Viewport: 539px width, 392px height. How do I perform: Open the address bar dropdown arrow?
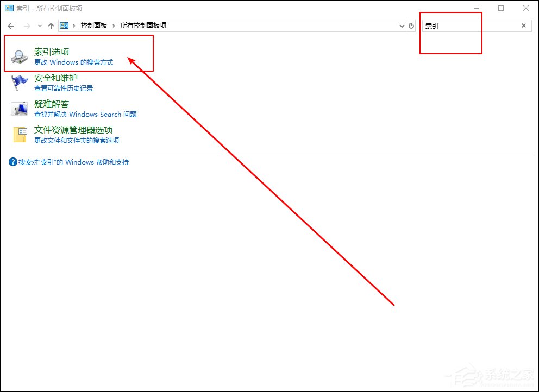click(x=402, y=25)
